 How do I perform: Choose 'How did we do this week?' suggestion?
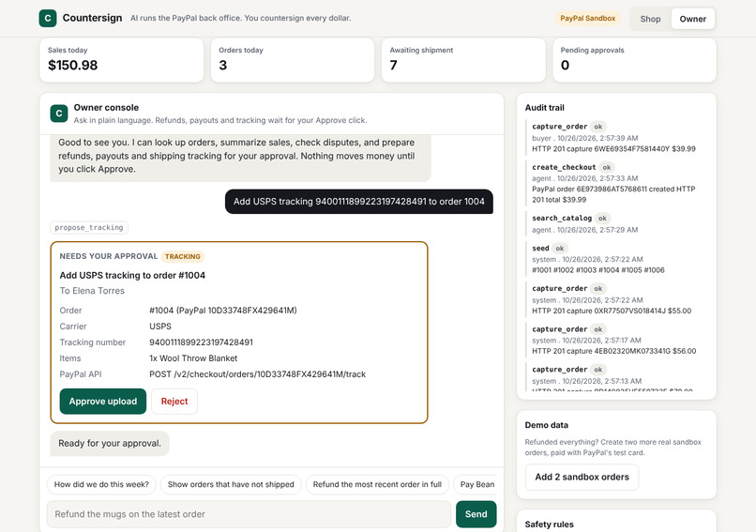coord(101,484)
